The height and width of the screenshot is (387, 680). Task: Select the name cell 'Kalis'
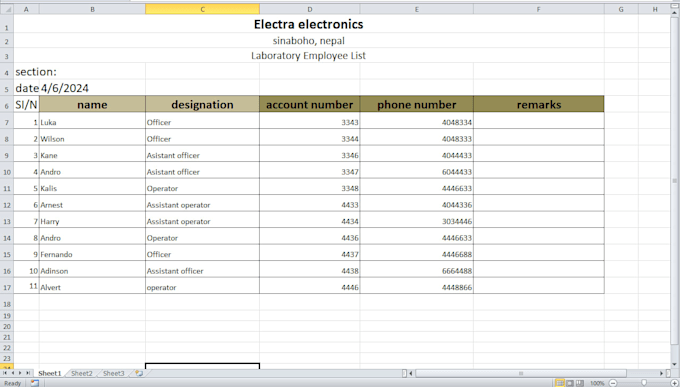[x=92, y=187]
